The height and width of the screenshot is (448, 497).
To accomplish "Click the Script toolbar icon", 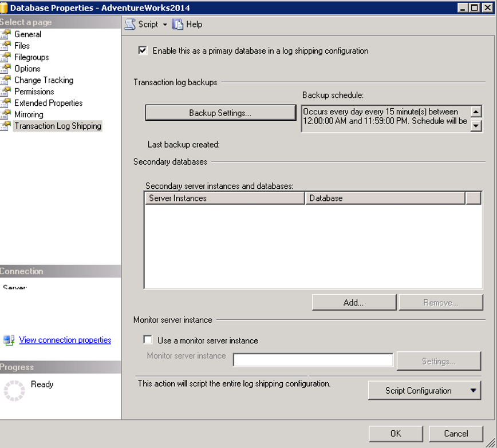I will point(129,25).
